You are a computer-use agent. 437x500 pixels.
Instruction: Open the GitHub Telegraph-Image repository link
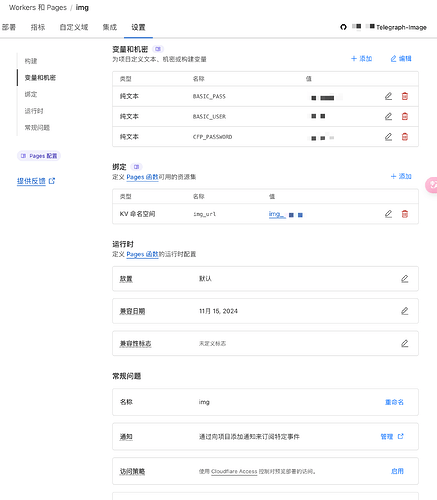pos(383,27)
